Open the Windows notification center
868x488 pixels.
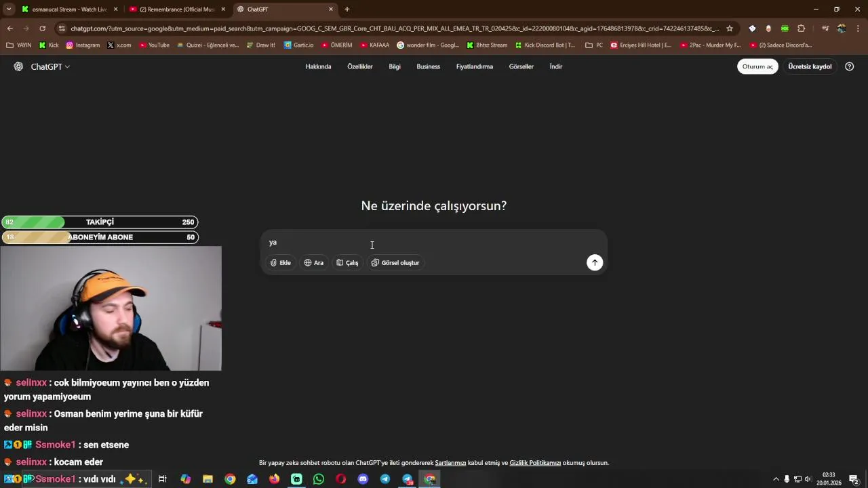854,479
